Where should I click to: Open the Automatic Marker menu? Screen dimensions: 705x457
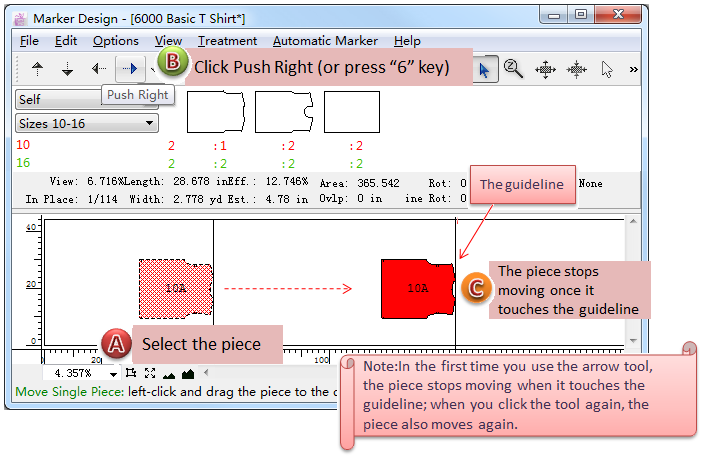point(325,41)
